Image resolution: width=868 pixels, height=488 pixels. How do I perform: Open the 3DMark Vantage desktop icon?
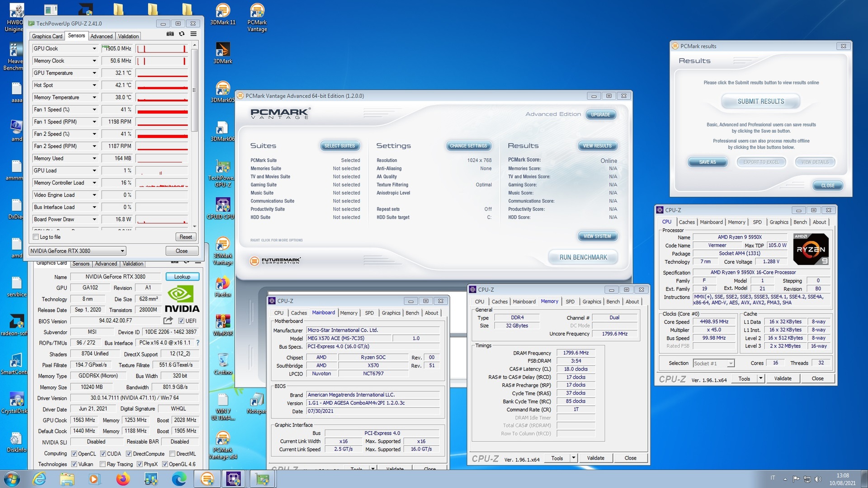pos(222,251)
